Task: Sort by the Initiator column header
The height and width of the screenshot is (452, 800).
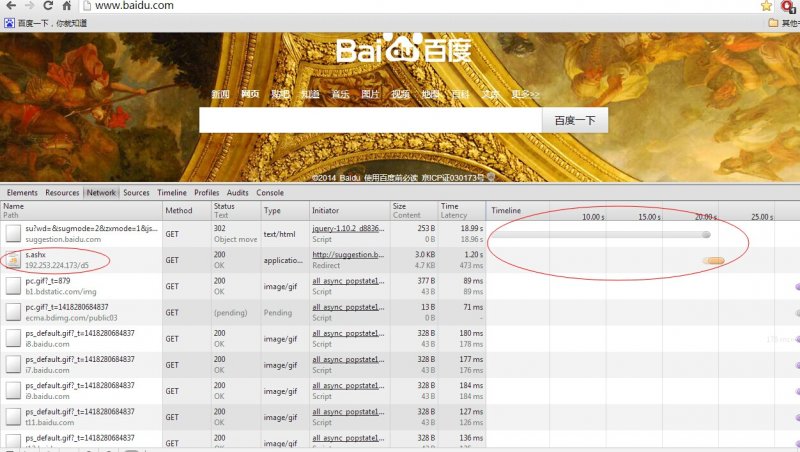Action: click(349, 210)
